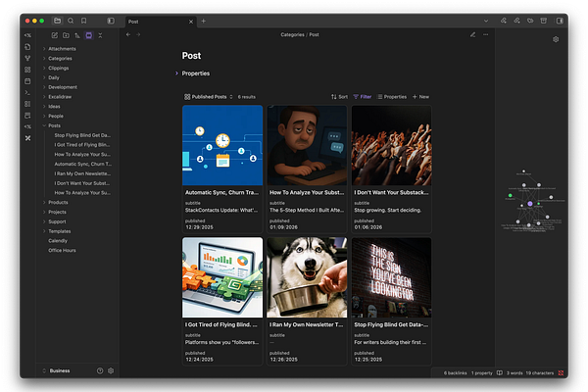Create a new note with the pencil icon
The image size is (588, 392).
54,34
